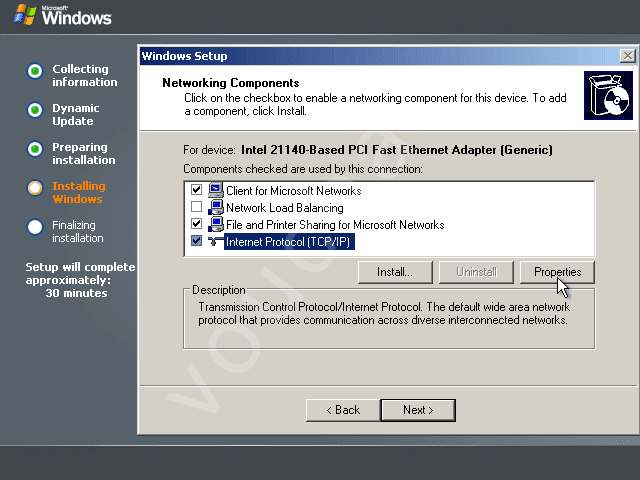Screen dimensions: 640x480
Task: Click the Client for Microsoft Networks icon
Action: pos(216,190)
